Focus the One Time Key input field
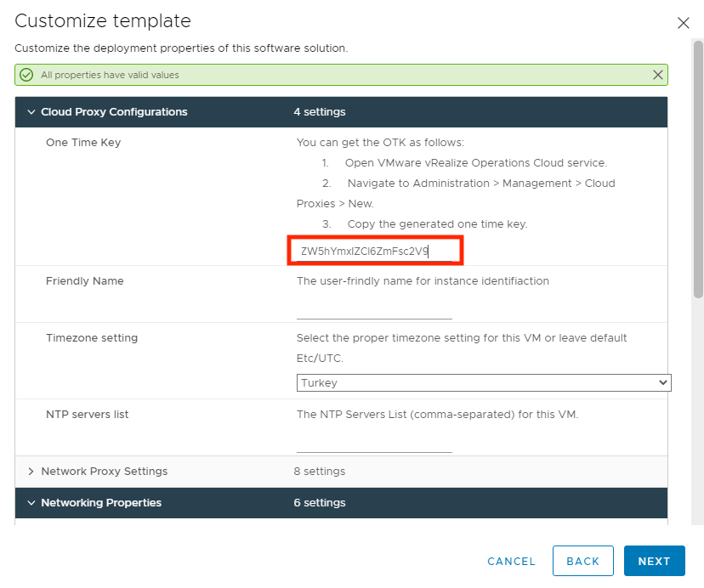 click(x=374, y=251)
